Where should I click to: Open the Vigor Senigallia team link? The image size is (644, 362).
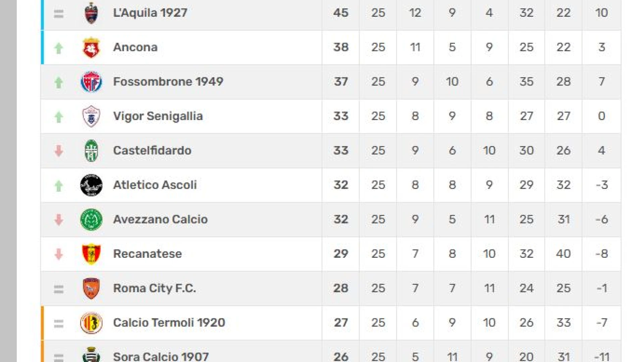pyautogui.click(x=158, y=116)
